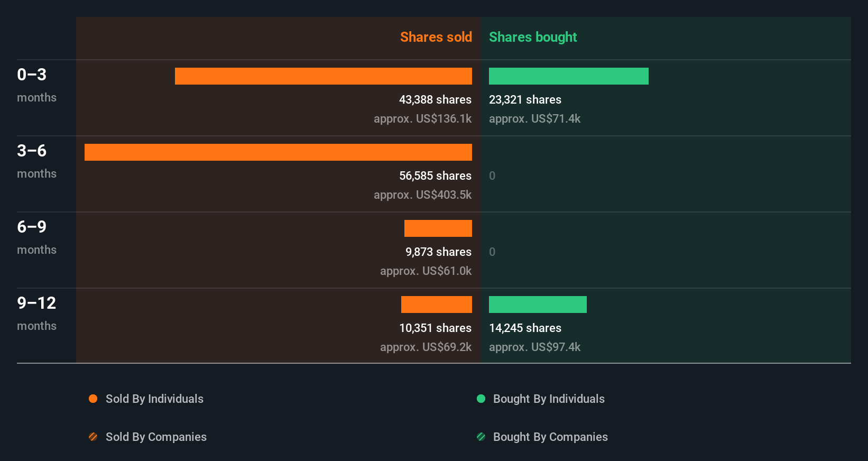
Task: Click the Shares sold column header
Action: click(x=436, y=37)
